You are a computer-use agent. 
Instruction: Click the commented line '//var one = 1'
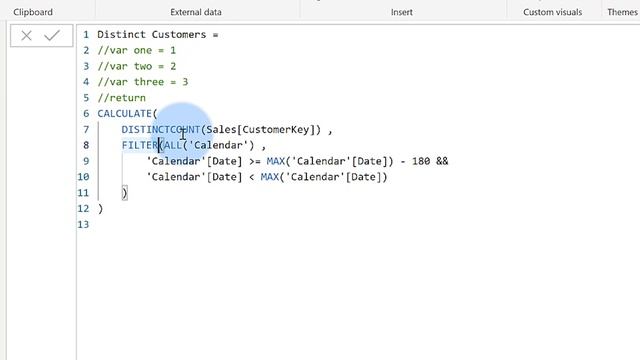(136, 51)
